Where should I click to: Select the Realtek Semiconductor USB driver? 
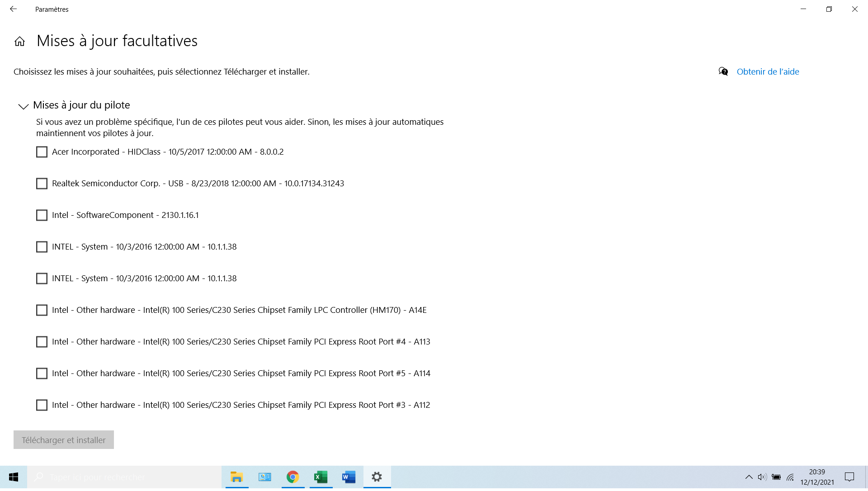[x=42, y=184]
